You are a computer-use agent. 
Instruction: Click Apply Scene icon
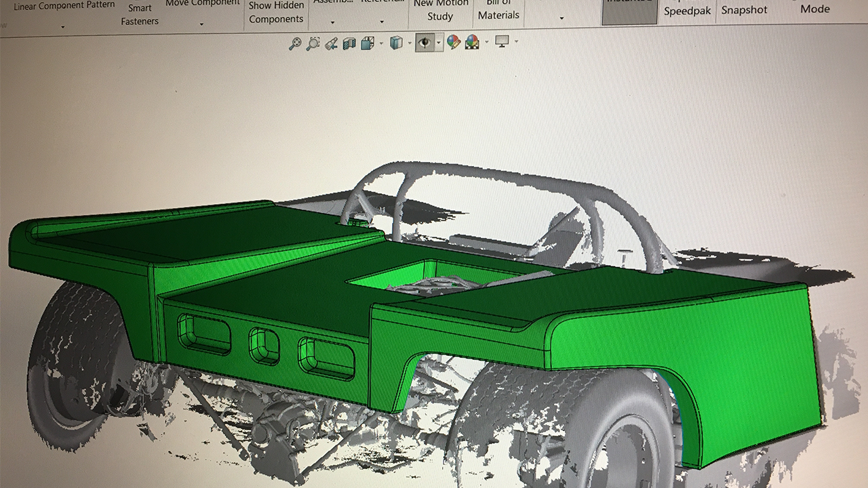pyautogui.click(x=472, y=43)
